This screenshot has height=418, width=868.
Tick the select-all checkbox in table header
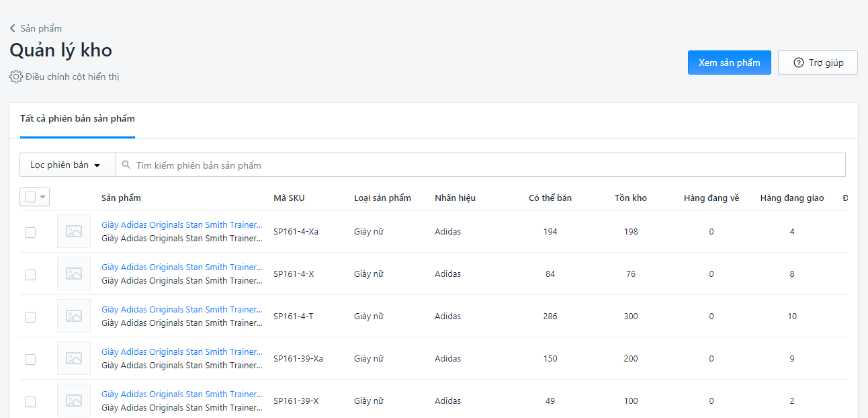30,197
